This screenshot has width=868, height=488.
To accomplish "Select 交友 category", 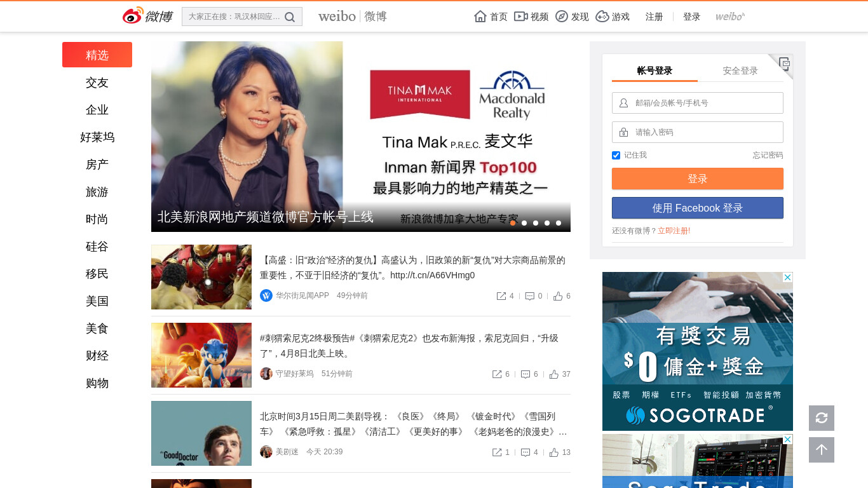I will (97, 83).
